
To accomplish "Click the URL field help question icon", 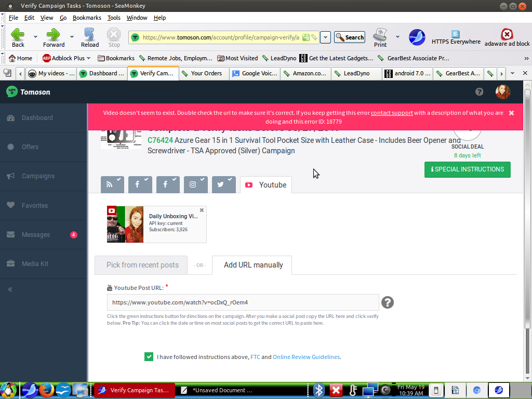I will pos(388,302).
